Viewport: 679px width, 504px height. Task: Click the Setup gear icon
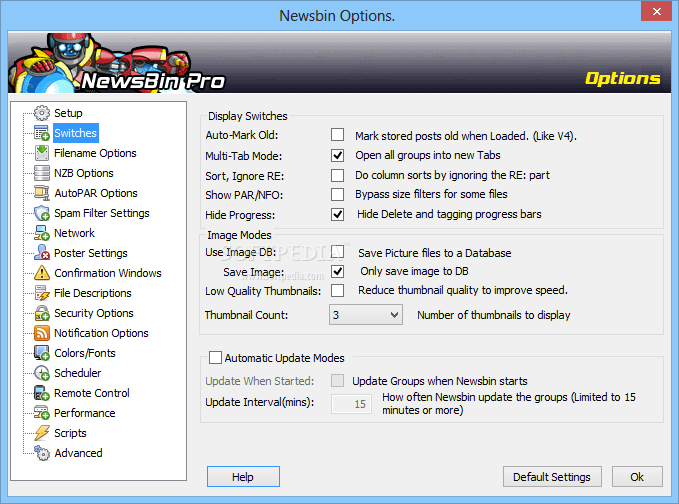[42, 113]
